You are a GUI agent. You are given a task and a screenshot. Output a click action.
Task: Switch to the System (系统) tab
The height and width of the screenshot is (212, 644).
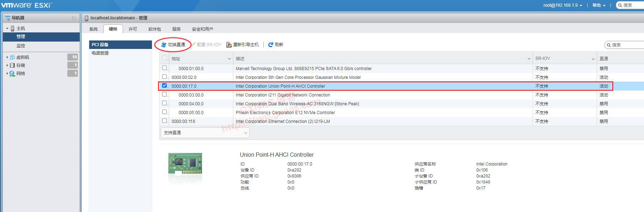pyautogui.click(x=93, y=29)
